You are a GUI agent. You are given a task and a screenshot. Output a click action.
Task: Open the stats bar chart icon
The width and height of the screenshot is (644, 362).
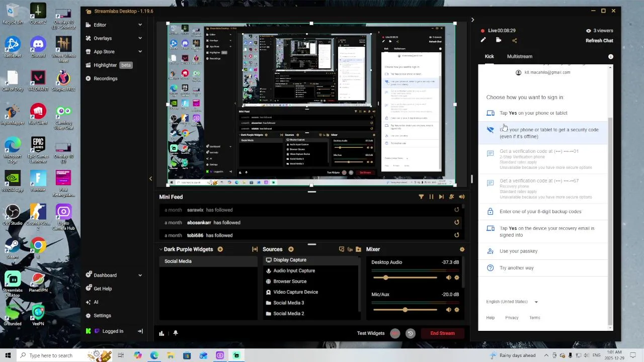[162, 333]
